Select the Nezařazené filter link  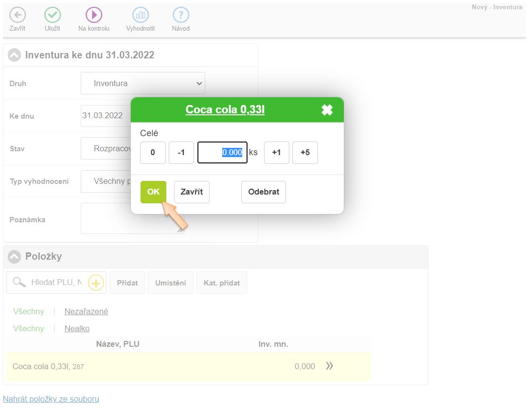(x=86, y=311)
